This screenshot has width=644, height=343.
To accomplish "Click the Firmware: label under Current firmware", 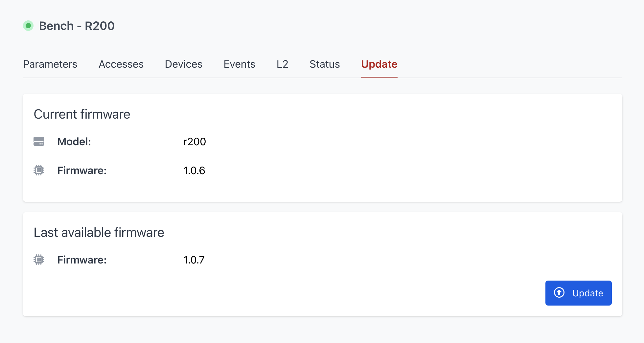I will [82, 171].
